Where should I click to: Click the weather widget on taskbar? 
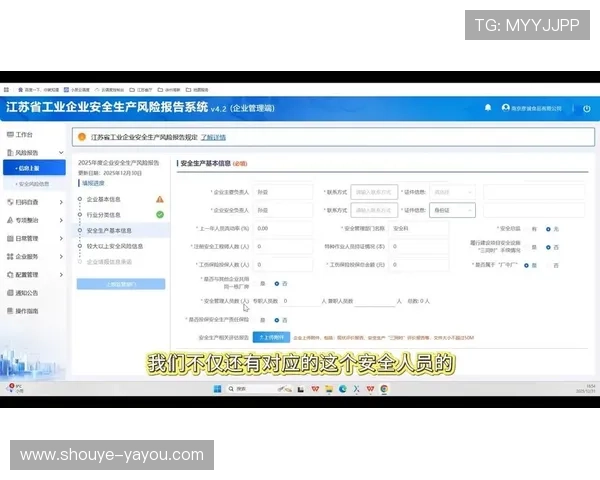[15, 388]
